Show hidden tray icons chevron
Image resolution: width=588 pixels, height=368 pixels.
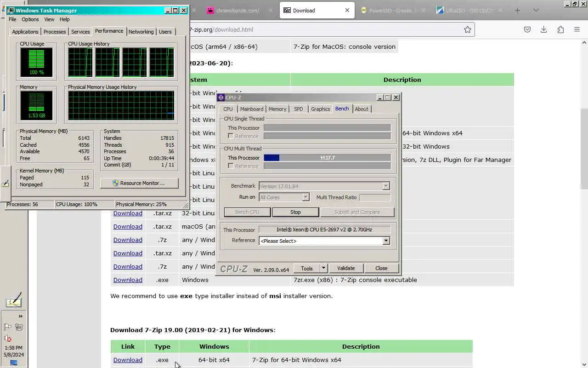pyautogui.click(x=20, y=316)
